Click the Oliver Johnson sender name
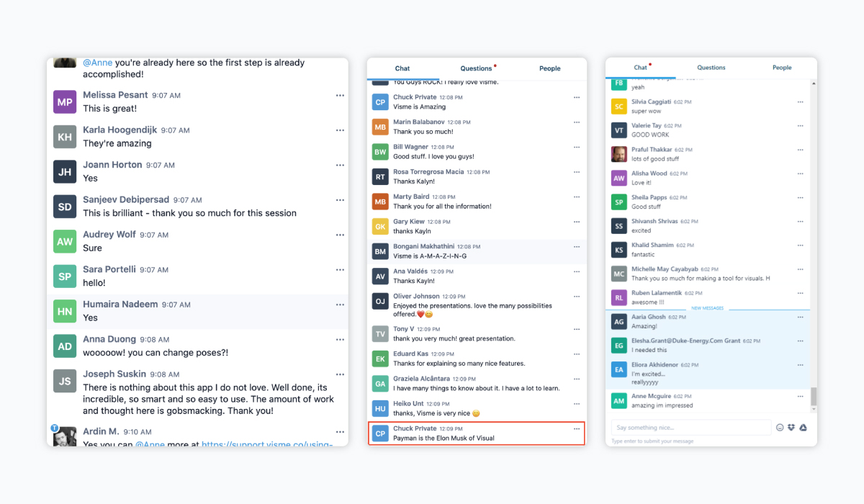This screenshot has height=504, width=864. pos(416,296)
